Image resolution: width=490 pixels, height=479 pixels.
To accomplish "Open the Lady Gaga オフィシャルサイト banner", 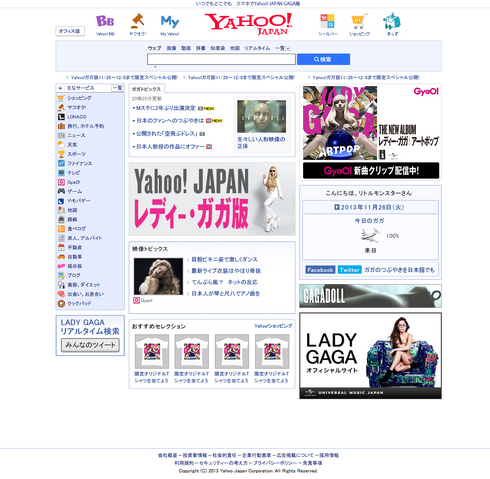I will [370, 356].
